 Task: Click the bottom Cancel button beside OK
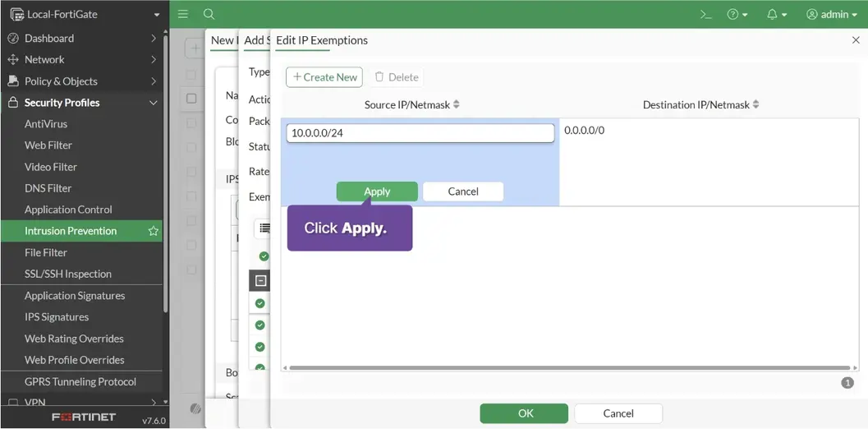(x=618, y=413)
